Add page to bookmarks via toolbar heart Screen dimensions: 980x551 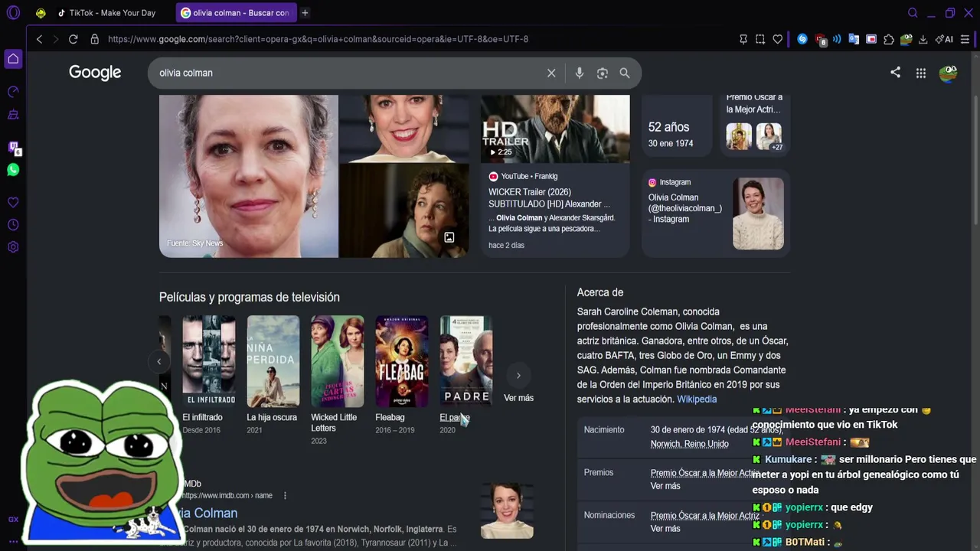pos(777,39)
